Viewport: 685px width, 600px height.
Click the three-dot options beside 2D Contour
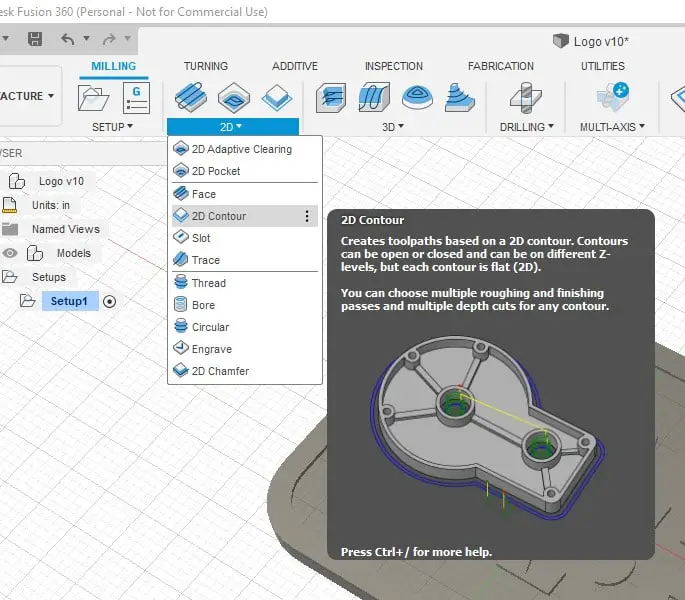click(x=307, y=216)
